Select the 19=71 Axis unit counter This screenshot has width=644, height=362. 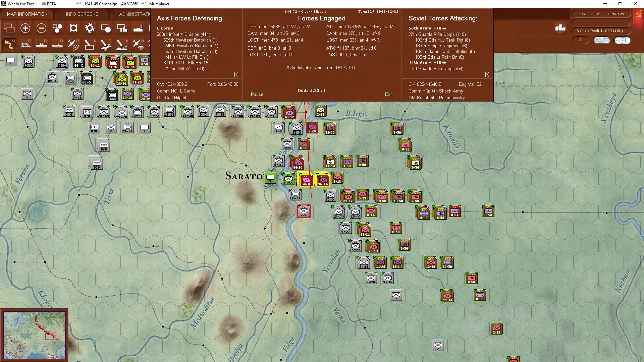click(x=295, y=195)
